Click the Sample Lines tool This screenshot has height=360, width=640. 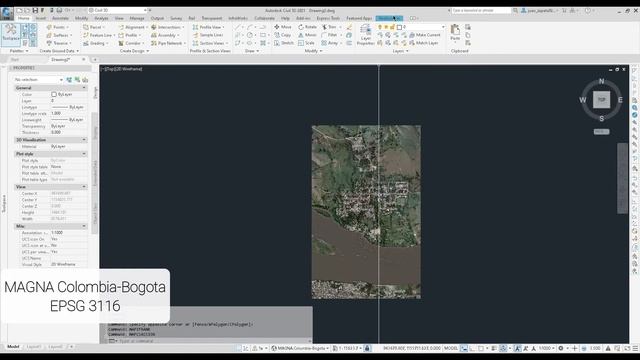point(208,35)
